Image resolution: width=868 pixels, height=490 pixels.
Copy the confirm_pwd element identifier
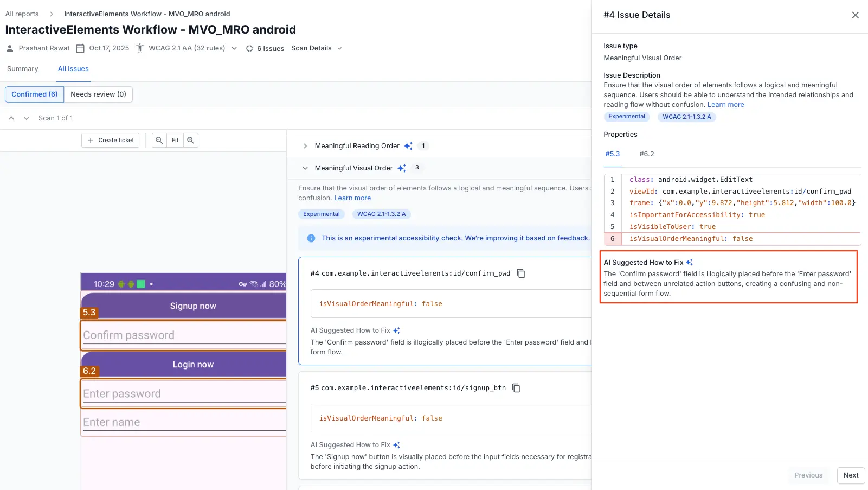point(520,273)
